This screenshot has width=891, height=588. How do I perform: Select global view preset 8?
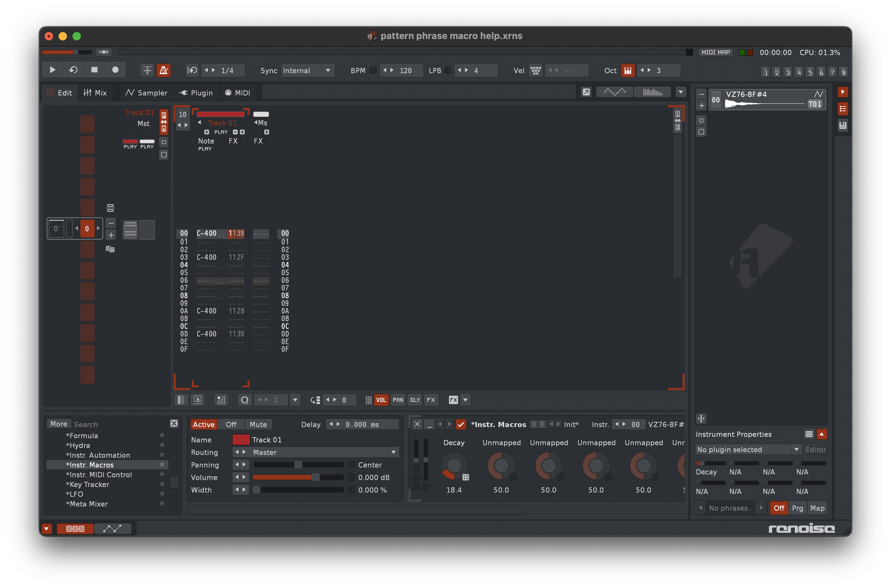[843, 72]
